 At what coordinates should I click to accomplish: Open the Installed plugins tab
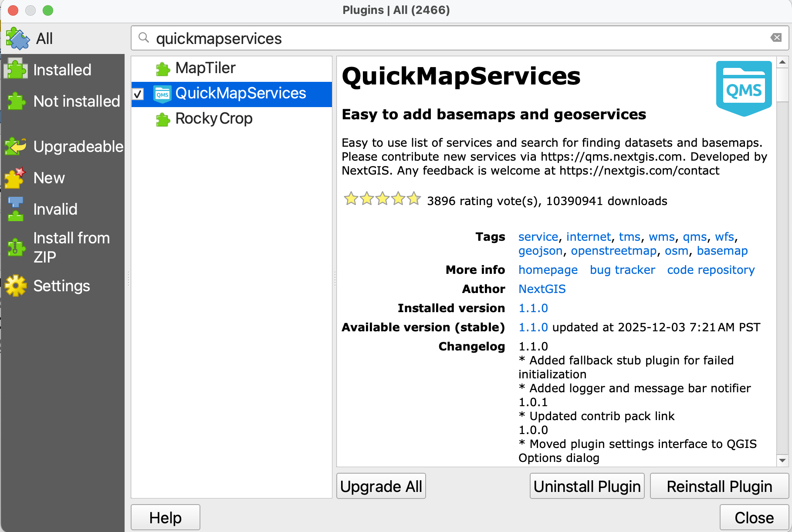(x=62, y=70)
